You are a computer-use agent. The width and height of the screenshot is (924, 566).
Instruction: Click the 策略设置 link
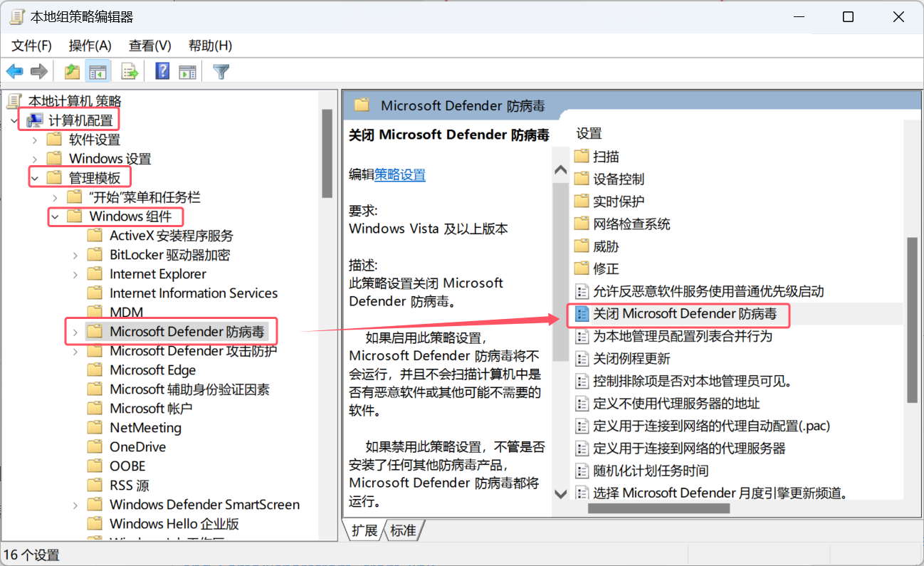[x=400, y=174]
